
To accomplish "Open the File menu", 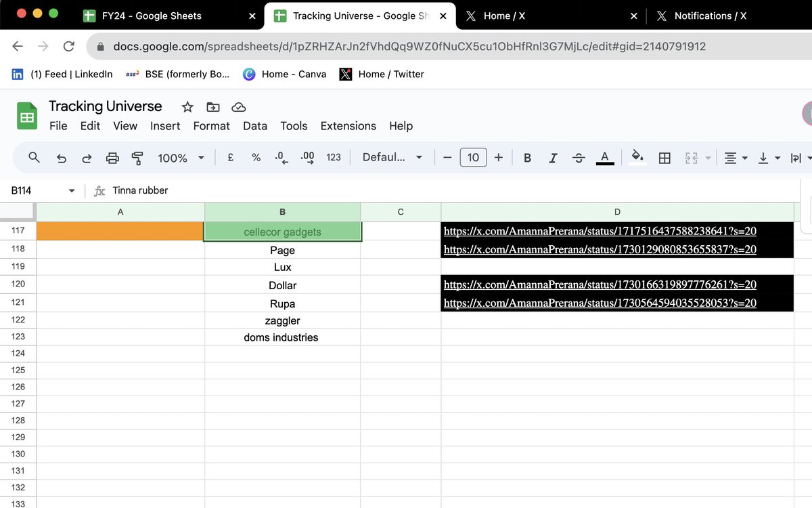I will click(58, 126).
